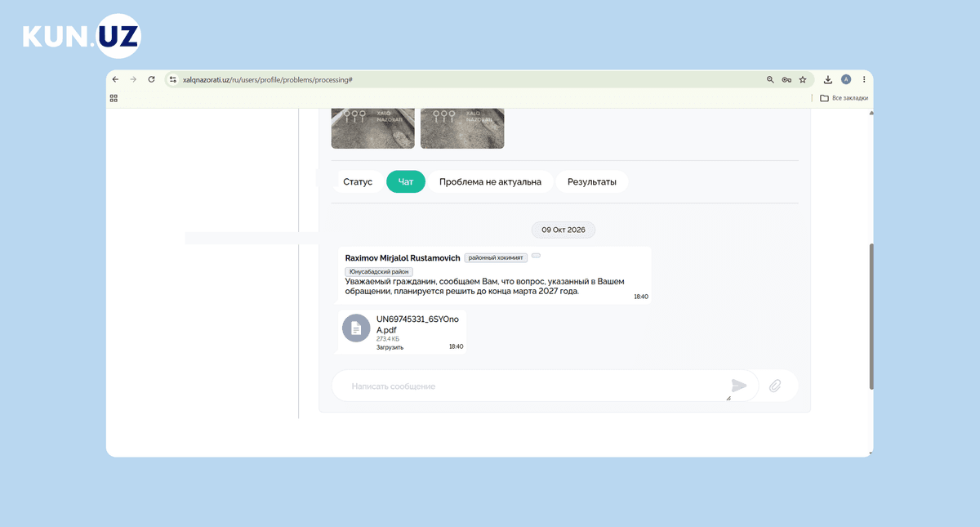Image resolution: width=980 pixels, height=527 pixels.
Task: Click the message text about март 2027
Action: tap(485, 286)
